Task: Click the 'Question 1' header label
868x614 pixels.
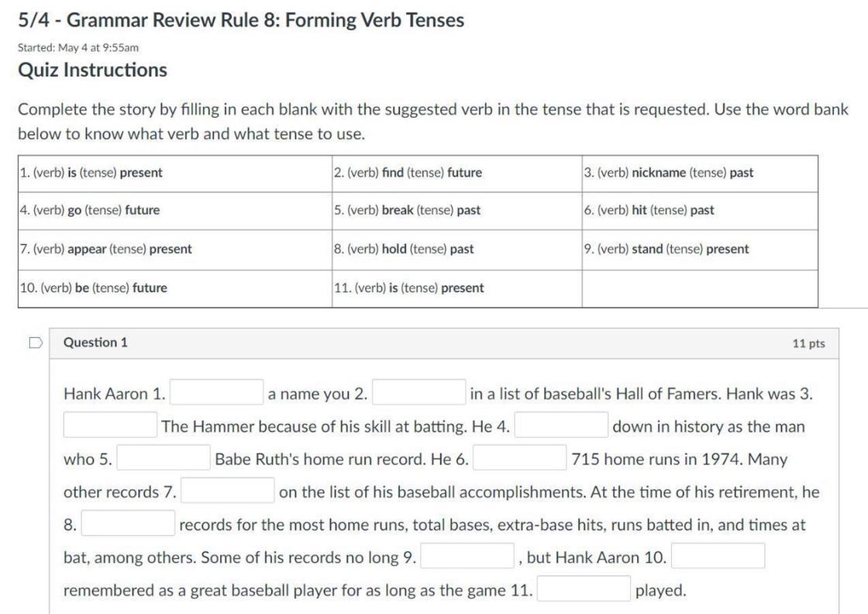Action: (95, 343)
